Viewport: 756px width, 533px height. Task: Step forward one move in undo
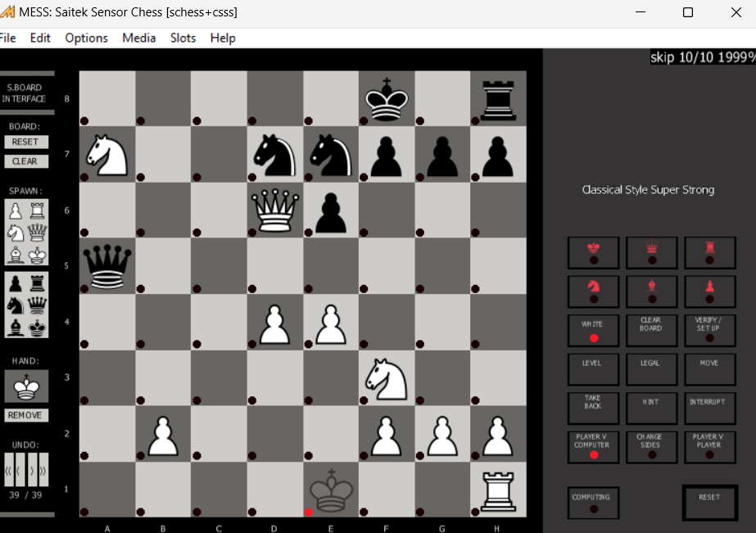(x=32, y=470)
